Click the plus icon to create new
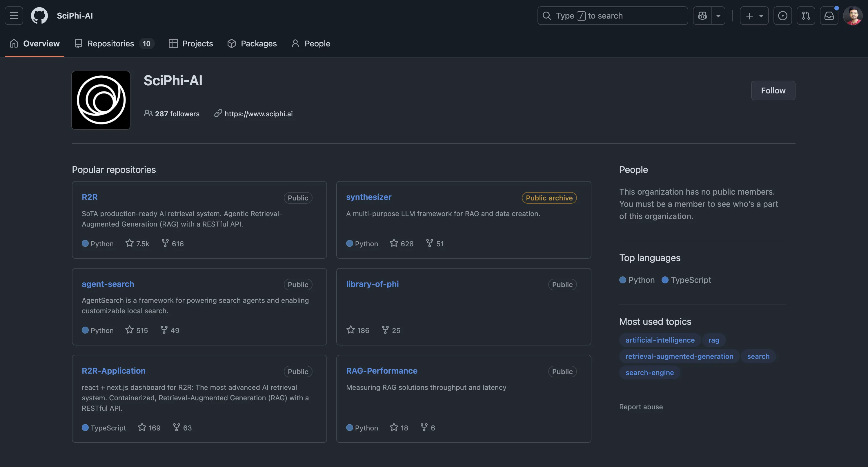This screenshot has width=868, height=467. 749,15
